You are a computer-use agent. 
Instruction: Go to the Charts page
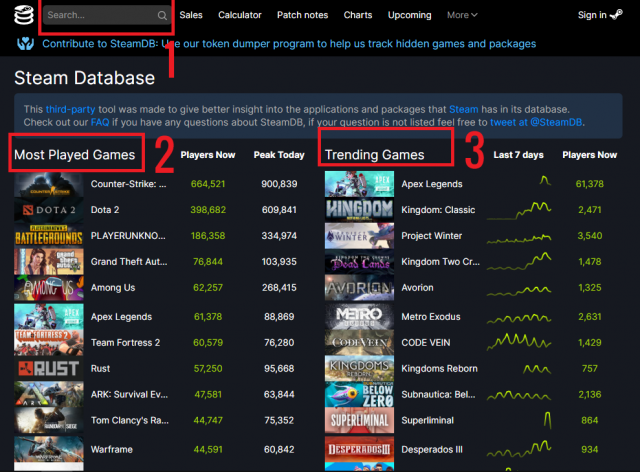(357, 15)
